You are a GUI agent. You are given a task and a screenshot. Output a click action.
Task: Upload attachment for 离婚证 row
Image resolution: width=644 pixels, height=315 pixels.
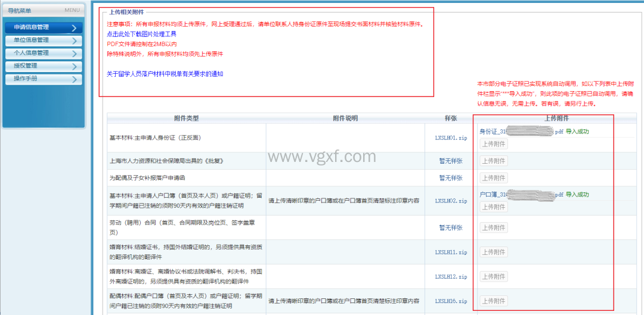[494, 276]
